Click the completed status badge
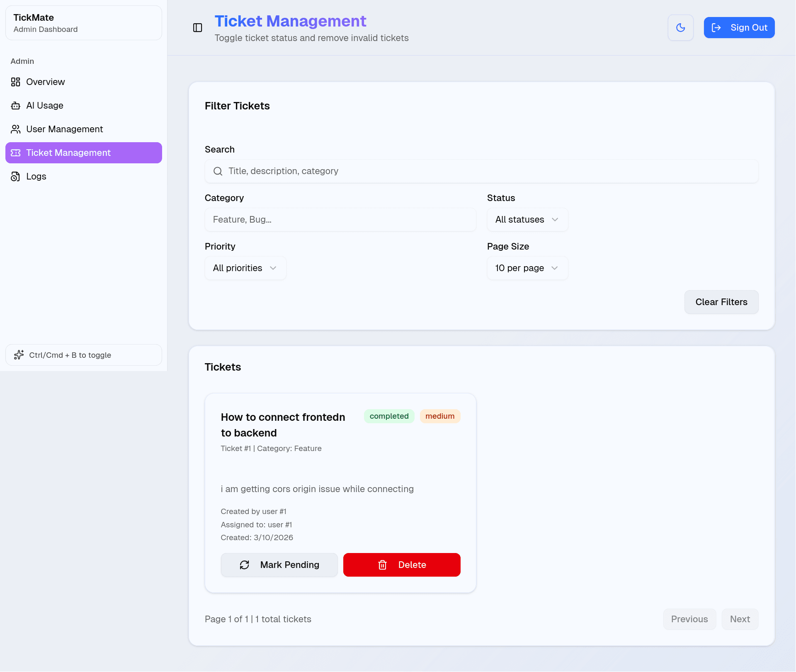Viewport: 796px width, 672px height. click(x=389, y=416)
